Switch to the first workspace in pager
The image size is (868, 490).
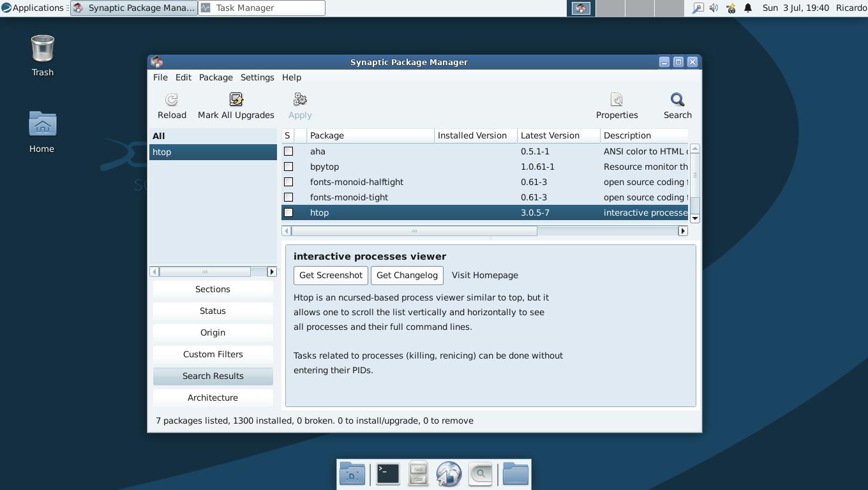point(581,8)
